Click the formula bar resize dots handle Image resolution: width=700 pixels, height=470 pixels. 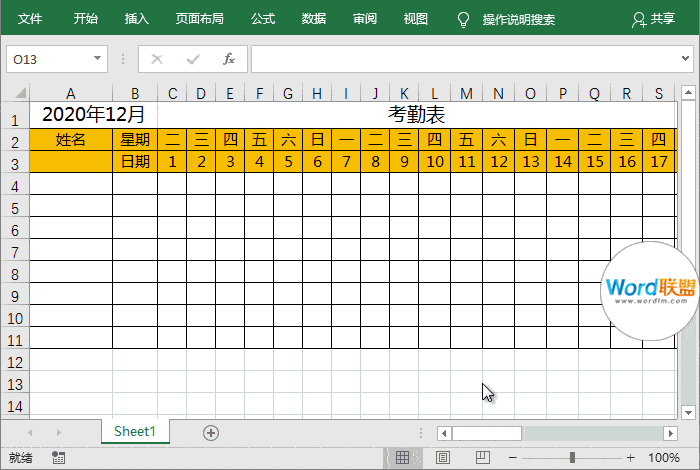click(123, 59)
